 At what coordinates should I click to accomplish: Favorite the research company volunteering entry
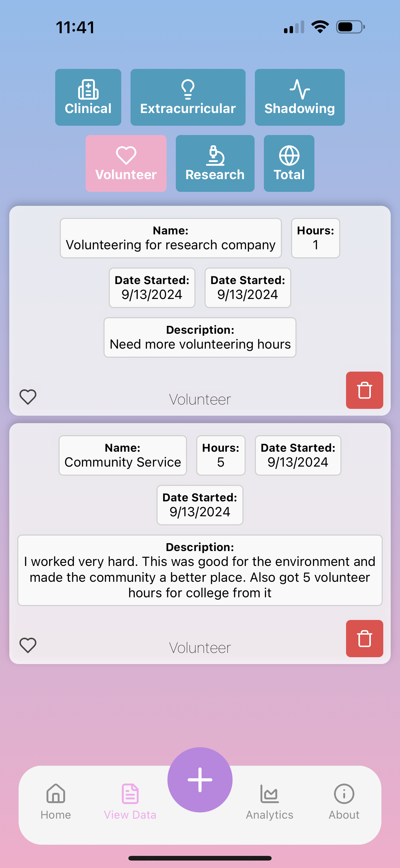click(28, 397)
